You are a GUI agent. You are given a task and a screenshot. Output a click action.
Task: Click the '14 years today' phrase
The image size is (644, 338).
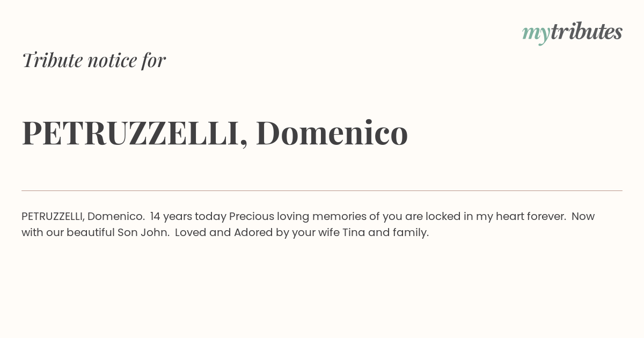click(188, 217)
